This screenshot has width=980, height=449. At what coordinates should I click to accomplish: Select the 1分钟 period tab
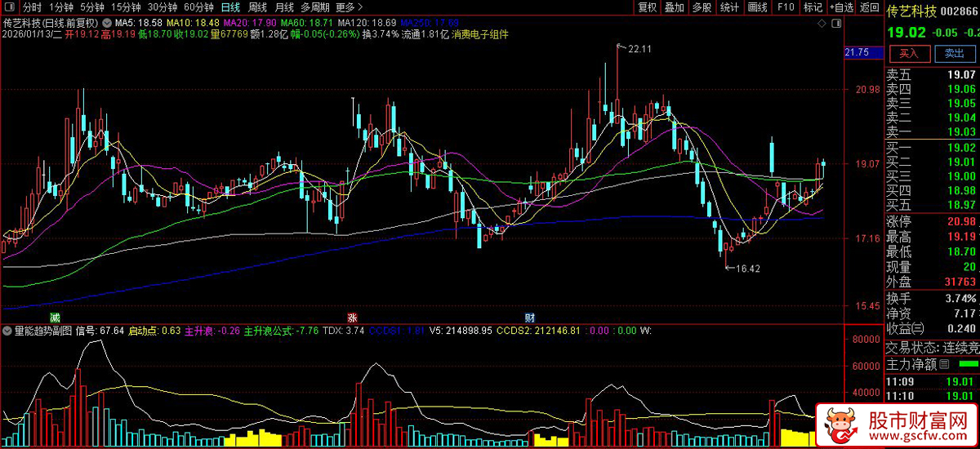point(61,7)
